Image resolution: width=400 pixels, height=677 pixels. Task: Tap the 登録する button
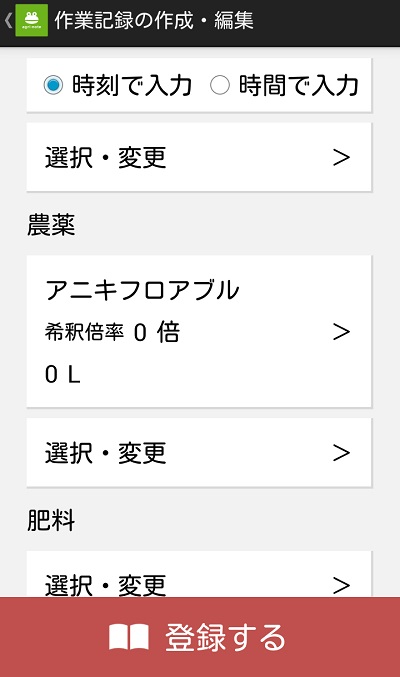(x=200, y=637)
